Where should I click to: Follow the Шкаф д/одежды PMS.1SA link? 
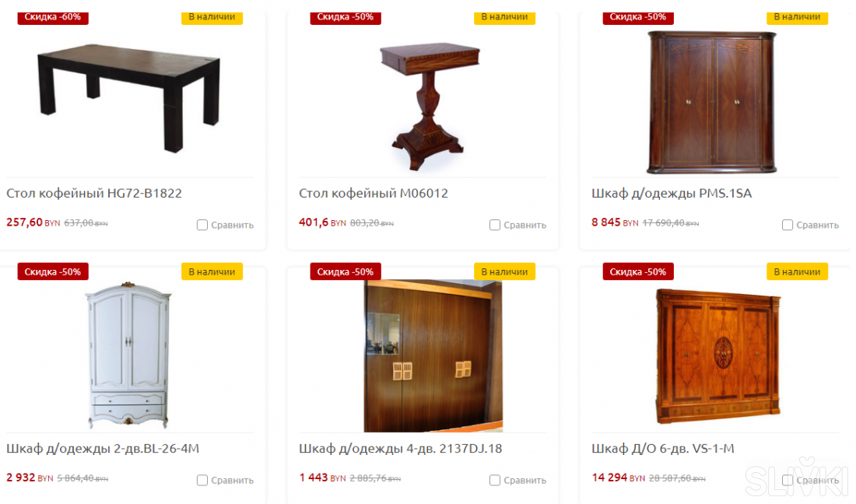672,193
